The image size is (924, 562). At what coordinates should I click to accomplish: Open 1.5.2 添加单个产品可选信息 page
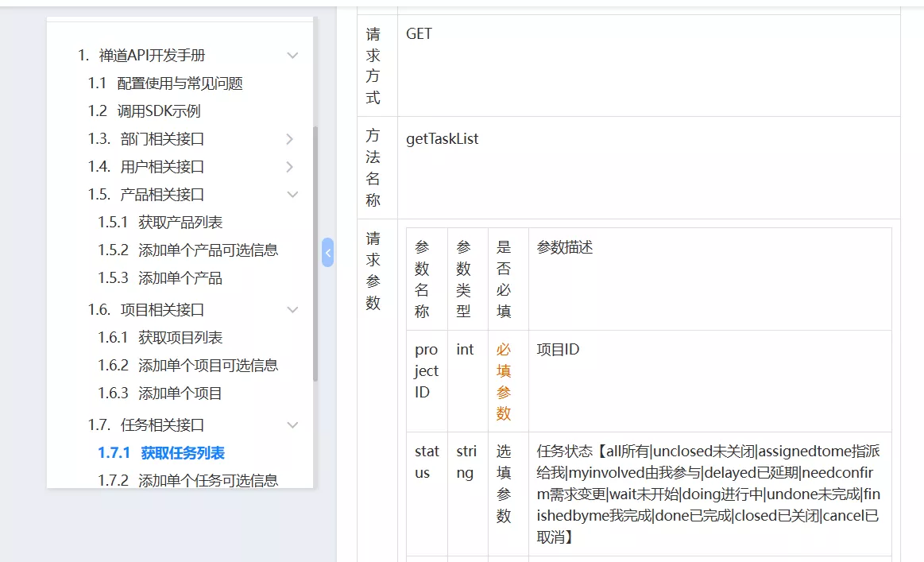(188, 250)
